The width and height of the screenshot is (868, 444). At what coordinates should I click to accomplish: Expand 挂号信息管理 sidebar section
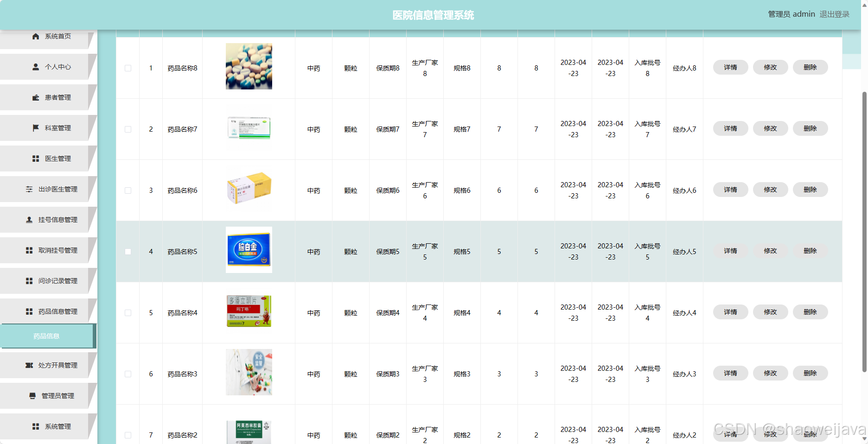[x=48, y=220]
